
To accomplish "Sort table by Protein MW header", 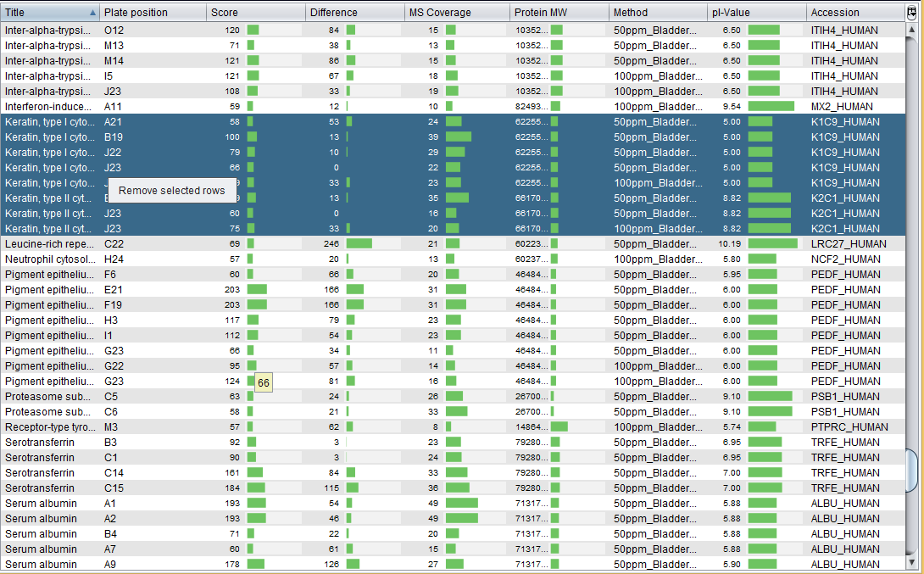I will pyautogui.click(x=558, y=13).
